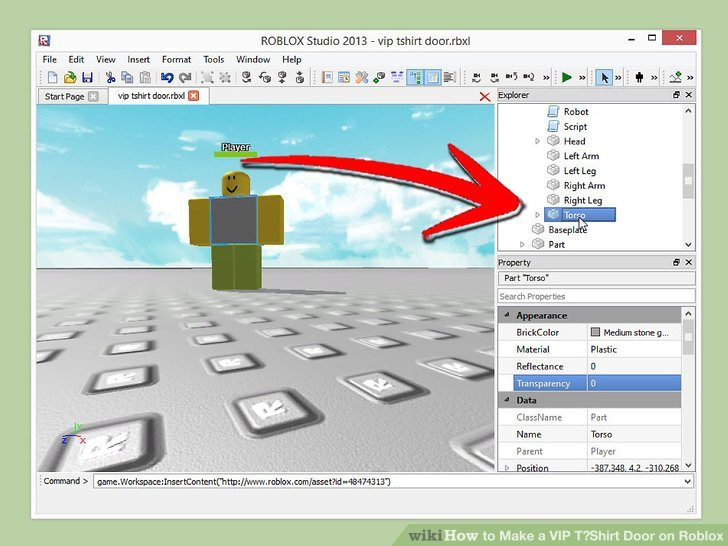This screenshot has width=728, height=546.
Task: Close the Start Page tab
Action: coord(93,97)
